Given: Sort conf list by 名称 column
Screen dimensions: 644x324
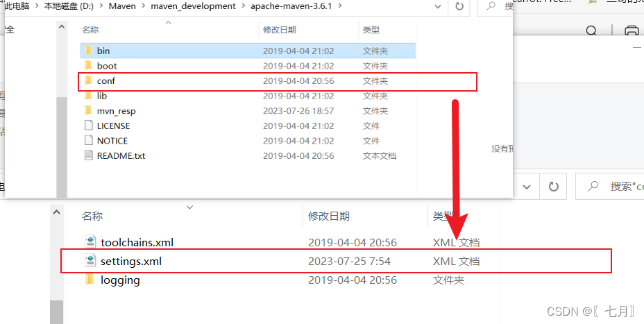Looking at the screenshot, I should [x=92, y=216].
